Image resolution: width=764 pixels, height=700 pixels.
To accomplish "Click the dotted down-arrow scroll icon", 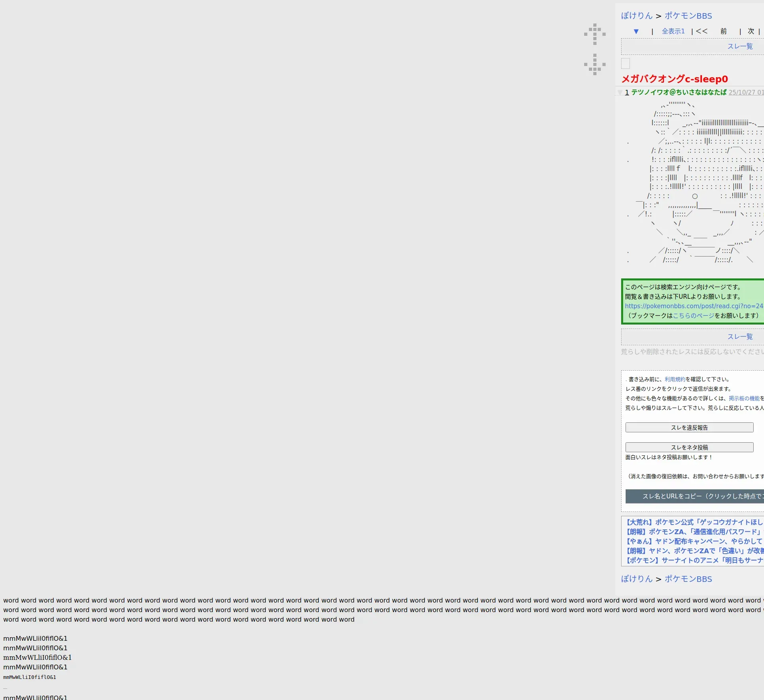I will [595, 64].
